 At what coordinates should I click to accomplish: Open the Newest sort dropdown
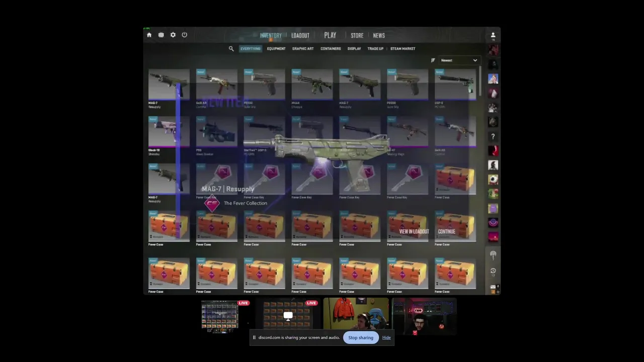pos(459,60)
